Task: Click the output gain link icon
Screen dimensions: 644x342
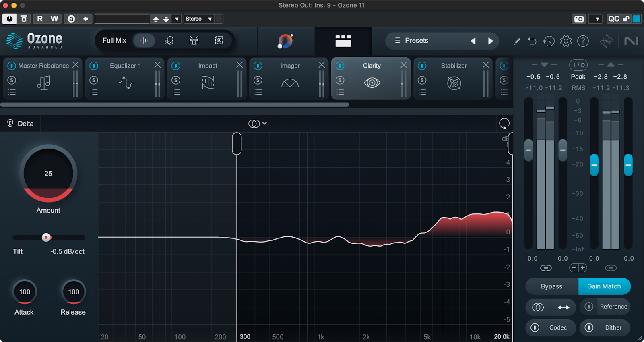Action: pyautogui.click(x=611, y=268)
